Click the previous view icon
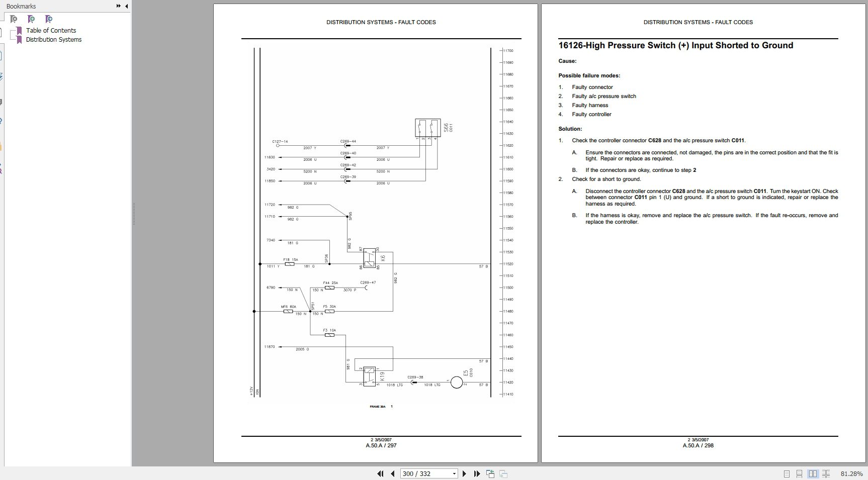The image size is (868, 480). point(490,473)
